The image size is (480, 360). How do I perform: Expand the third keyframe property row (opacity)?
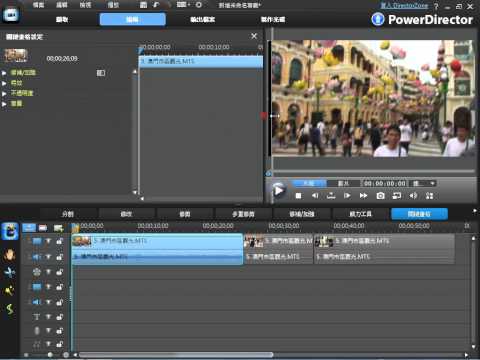point(4,93)
